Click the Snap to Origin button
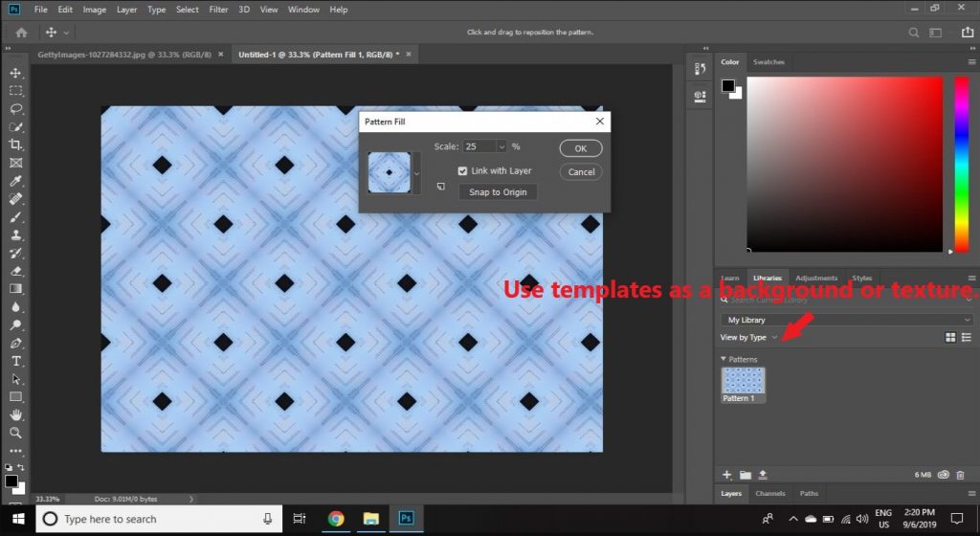This screenshot has height=536, width=980. tap(498, 192)
